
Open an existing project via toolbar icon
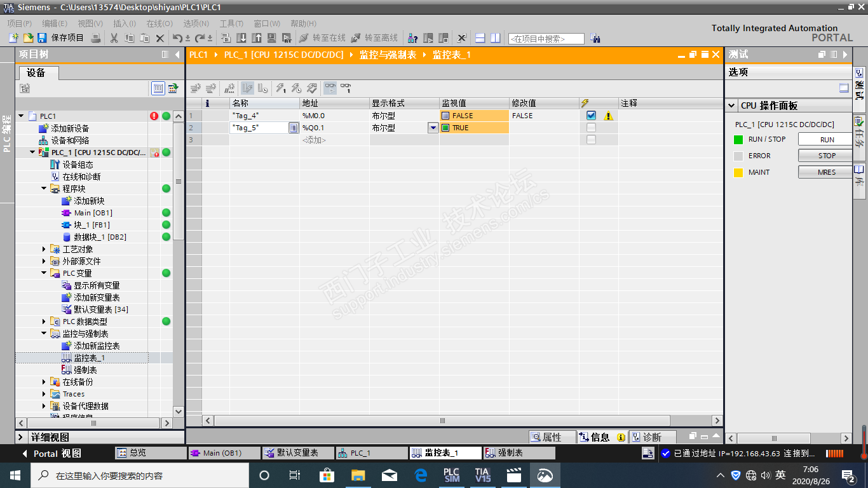tap(28, 38)
